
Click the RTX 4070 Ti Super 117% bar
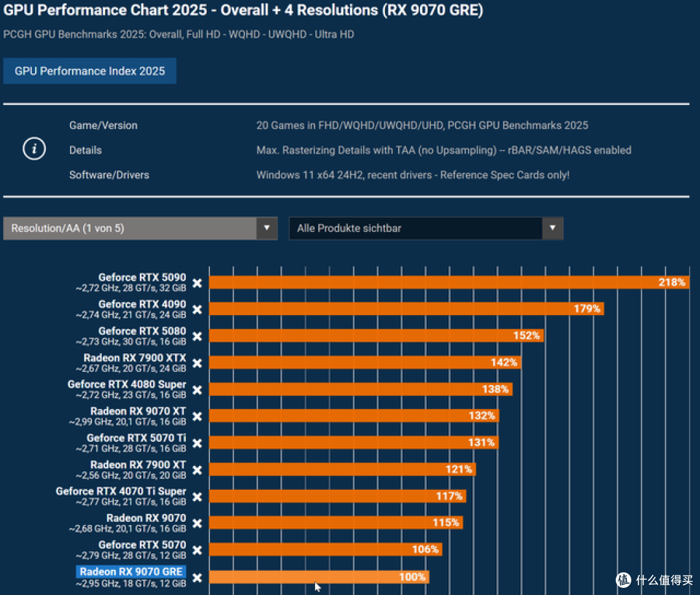pos(338,496)
